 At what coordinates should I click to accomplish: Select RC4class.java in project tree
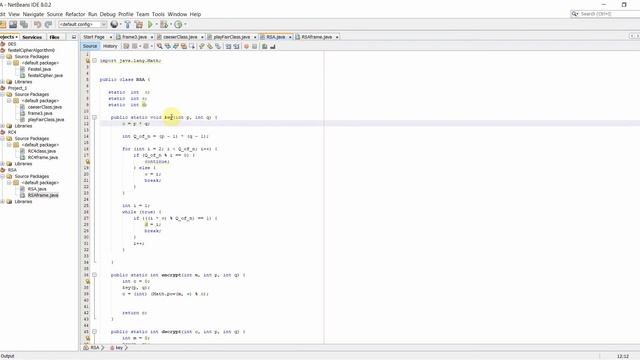[42, 151]
